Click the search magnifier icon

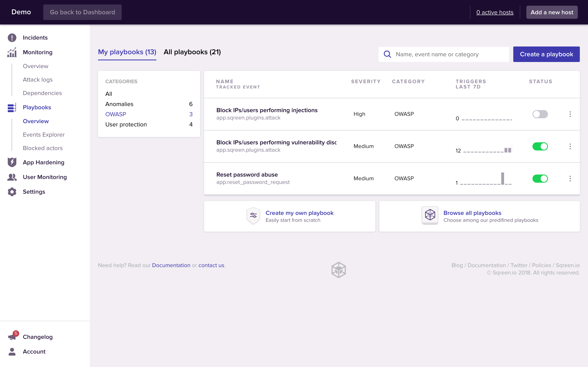[x=387, y=54]
